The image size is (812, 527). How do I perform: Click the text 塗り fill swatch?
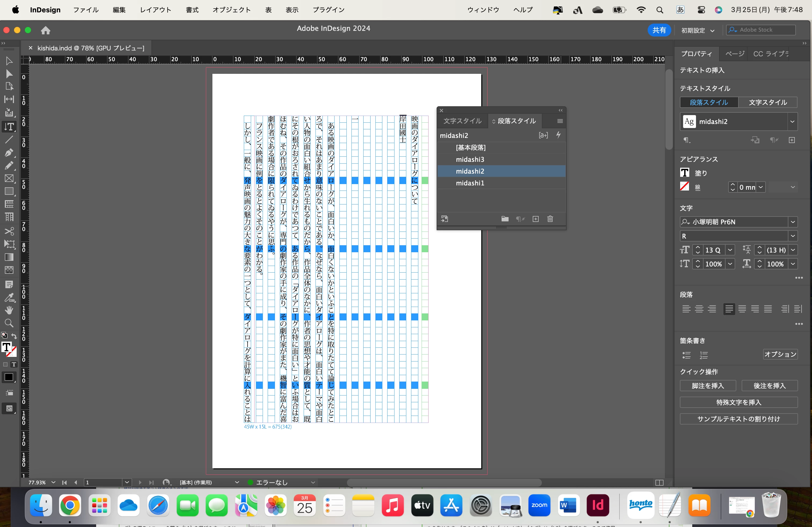tap(684, 173)
